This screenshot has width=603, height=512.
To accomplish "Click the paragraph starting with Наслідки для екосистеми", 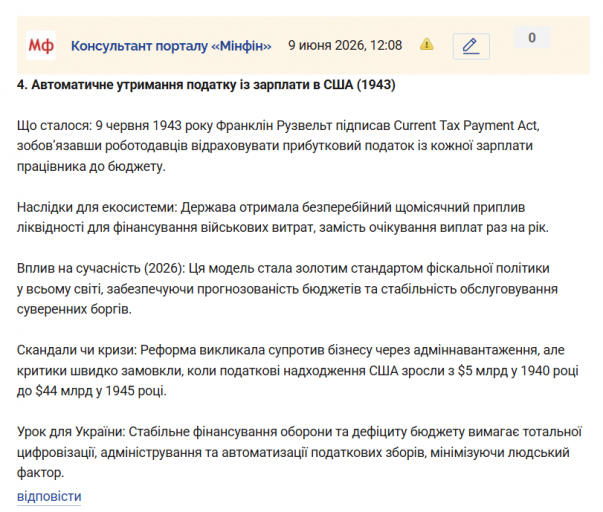I will (283, 217).
